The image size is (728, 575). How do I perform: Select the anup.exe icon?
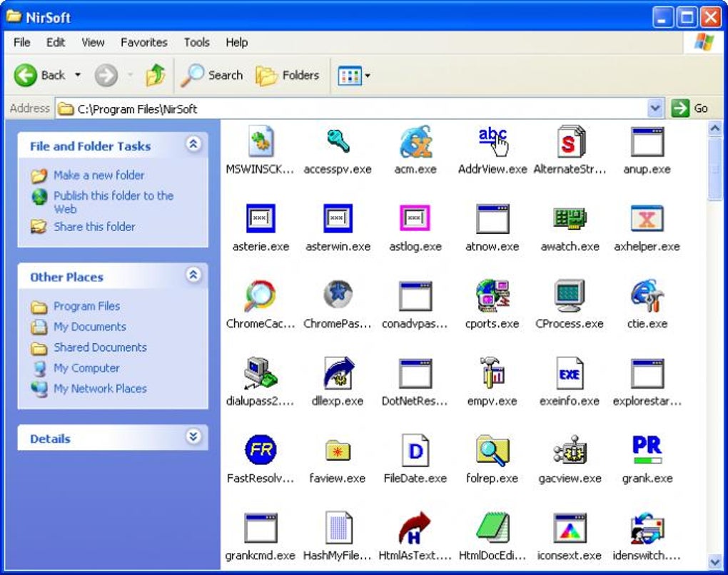[647, 141]
